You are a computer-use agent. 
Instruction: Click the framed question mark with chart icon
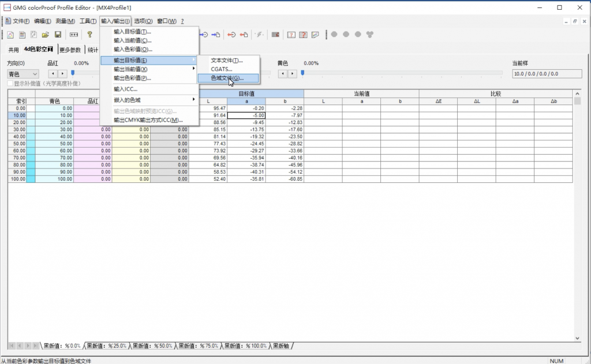(303, 35)
